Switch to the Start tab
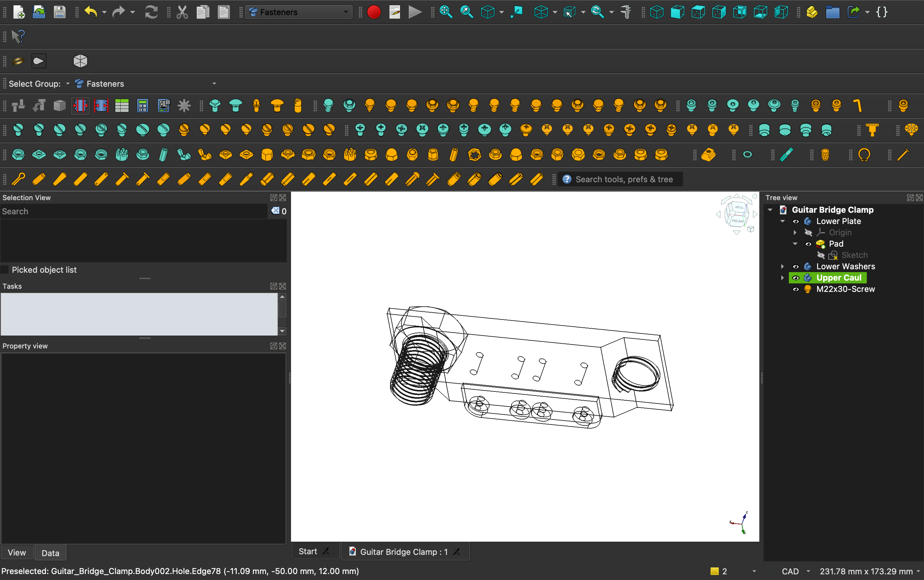The height and width of the screenshot is (580, 924). pyautogui.click(x=308, y=551)
